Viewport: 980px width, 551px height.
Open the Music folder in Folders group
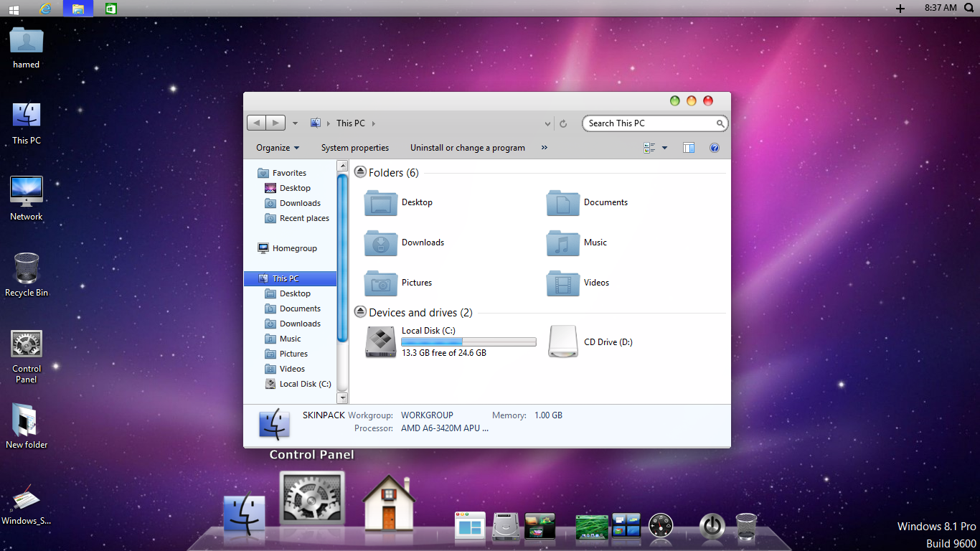[x=578, y=242]
